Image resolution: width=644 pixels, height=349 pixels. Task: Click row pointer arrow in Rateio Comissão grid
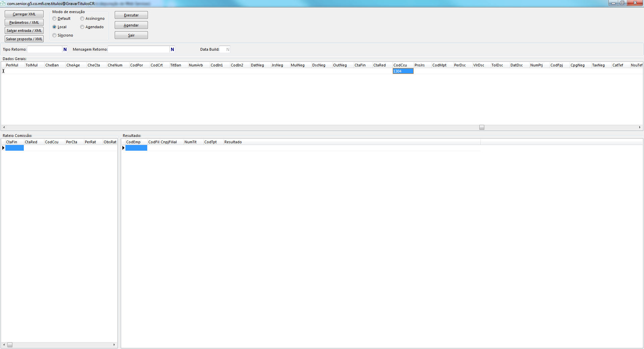pyautogui.click(x=3, y=148)
